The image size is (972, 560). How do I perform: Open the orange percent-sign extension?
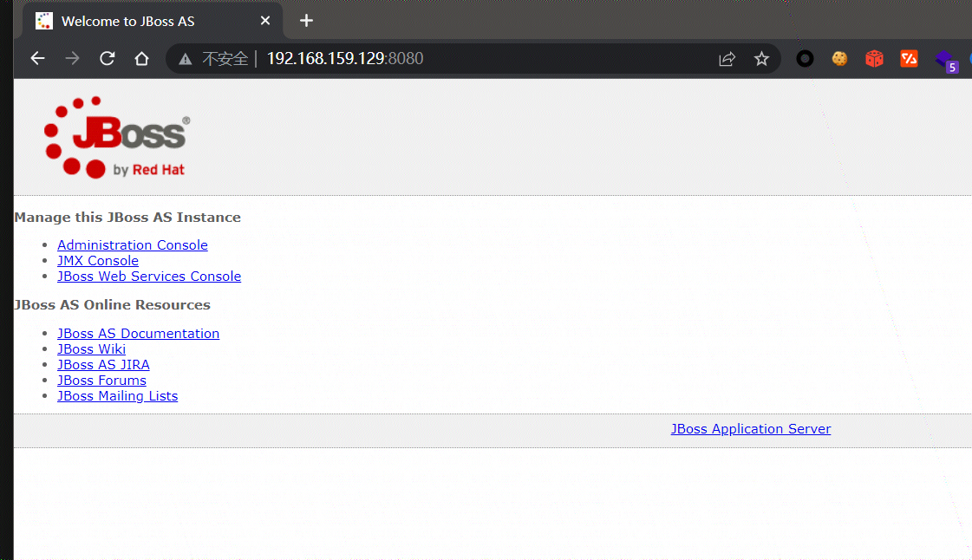click(910, 59)
